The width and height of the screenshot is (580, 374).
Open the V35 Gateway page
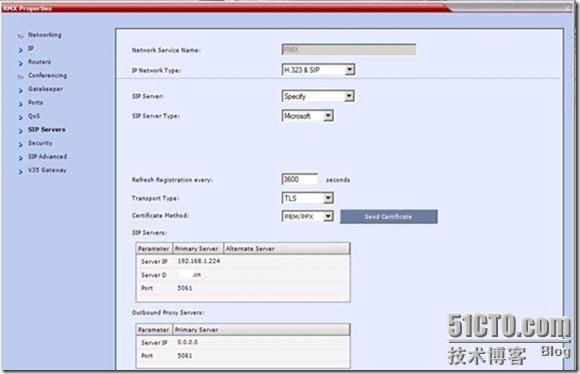click(x=47, y=170)
